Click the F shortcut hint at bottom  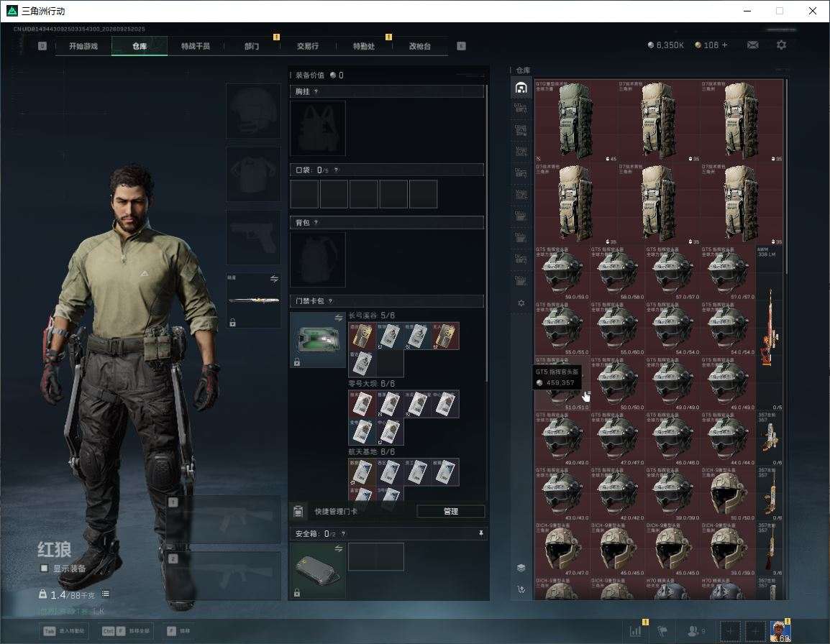pyautogui.click(x=178, y=631)
